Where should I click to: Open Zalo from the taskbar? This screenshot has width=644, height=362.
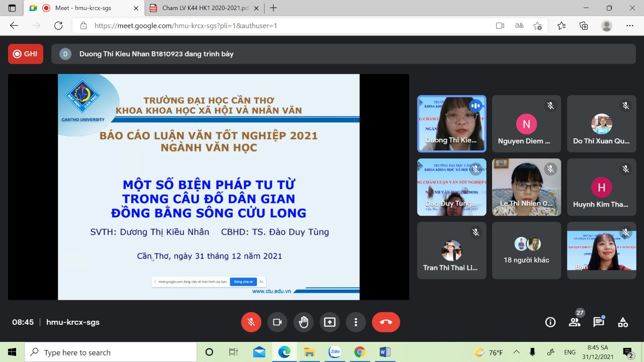(335, 352)
